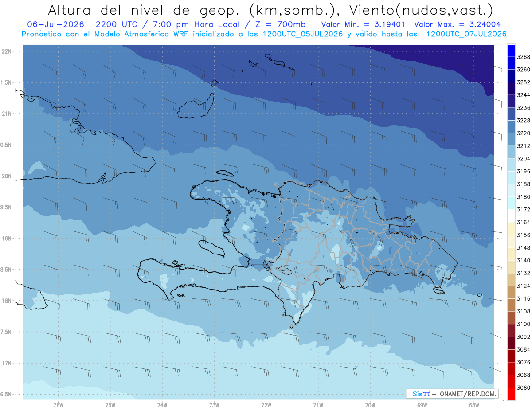Click the '3244' colorbar value
This screenshot has width=532, height=411.
click(x=524, y=95)
